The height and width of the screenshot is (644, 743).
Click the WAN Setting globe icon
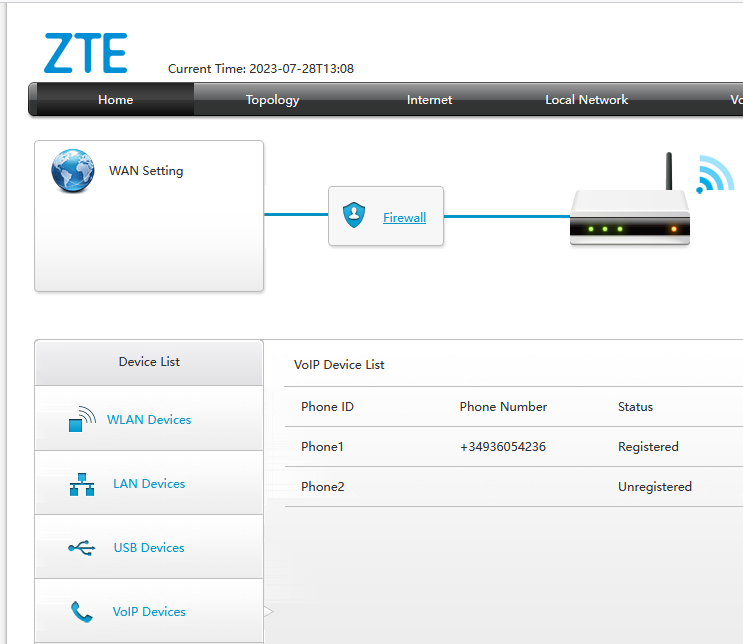tap(73, 171)
